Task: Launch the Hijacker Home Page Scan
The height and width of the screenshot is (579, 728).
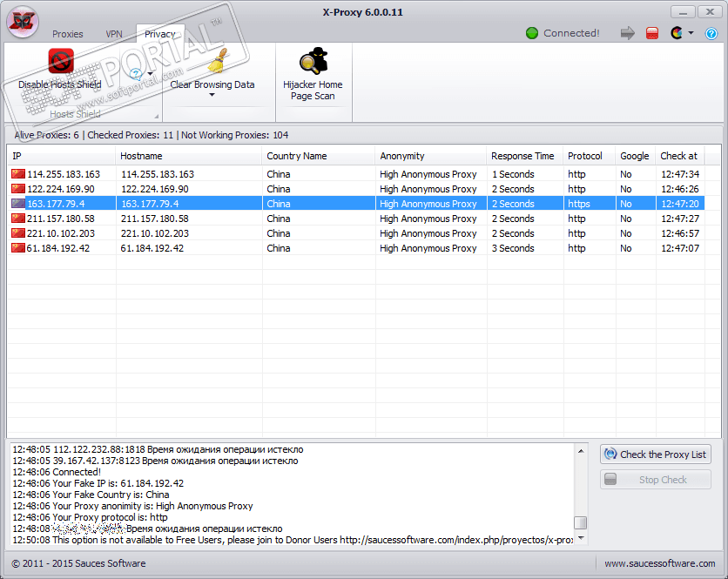Action: (x=313, y=74)
